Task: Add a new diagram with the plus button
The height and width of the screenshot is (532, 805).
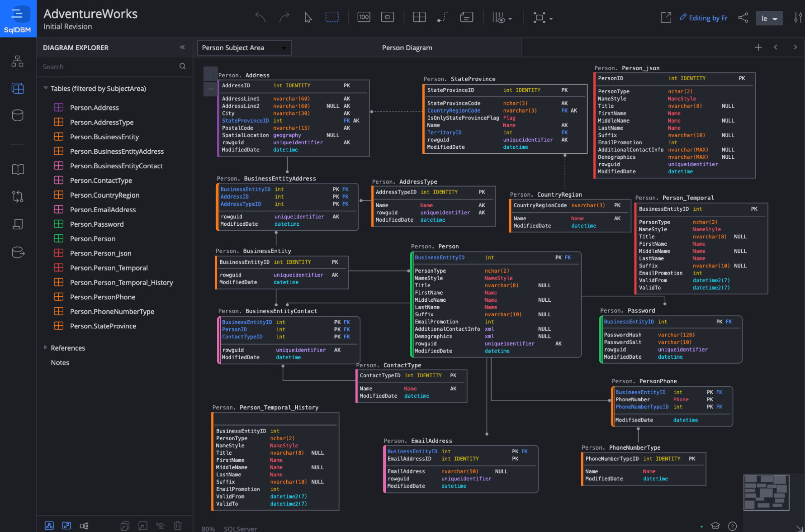Action: click(x=759, y=47)
